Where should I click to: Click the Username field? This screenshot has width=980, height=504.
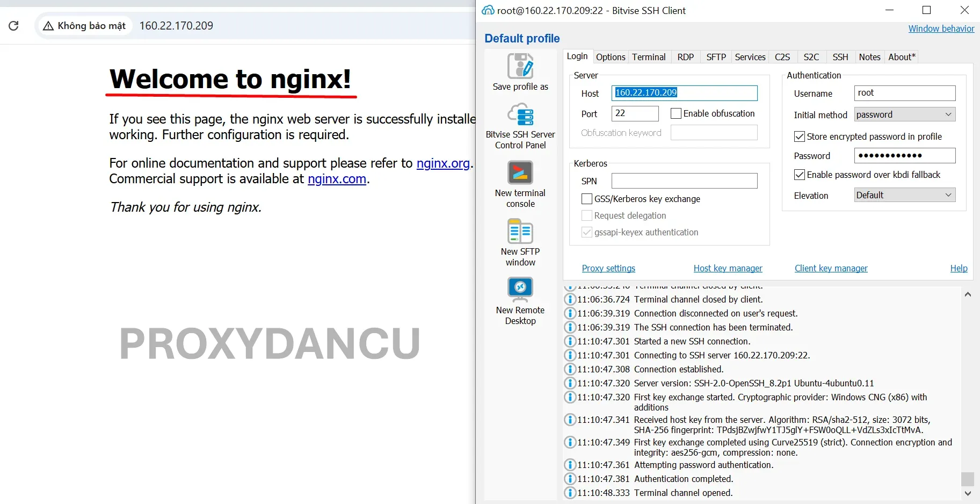[x=905, y=93]
